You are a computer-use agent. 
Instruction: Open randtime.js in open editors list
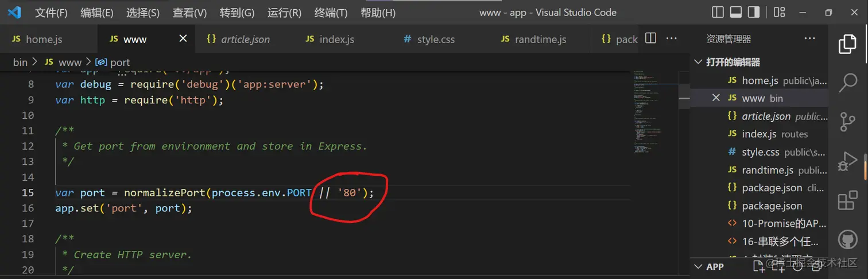[x=759, y=170]
